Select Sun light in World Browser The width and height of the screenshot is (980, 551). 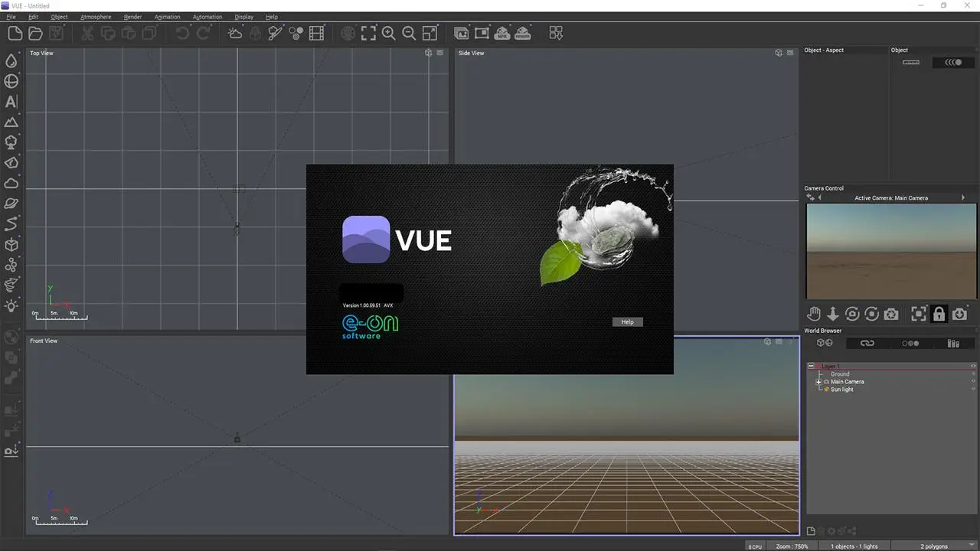(x=841, y=390)
